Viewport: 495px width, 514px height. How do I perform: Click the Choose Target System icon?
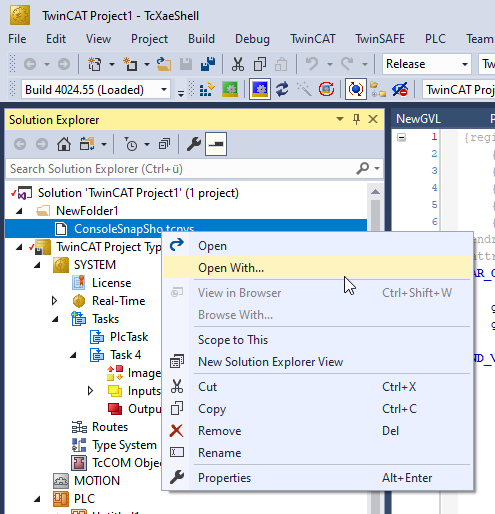coord(378,89)
